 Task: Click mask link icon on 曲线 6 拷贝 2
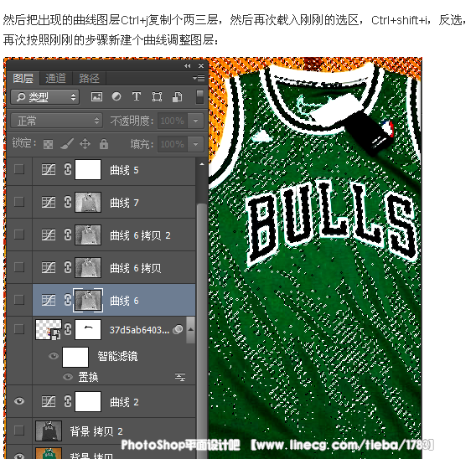click(68, 235)
